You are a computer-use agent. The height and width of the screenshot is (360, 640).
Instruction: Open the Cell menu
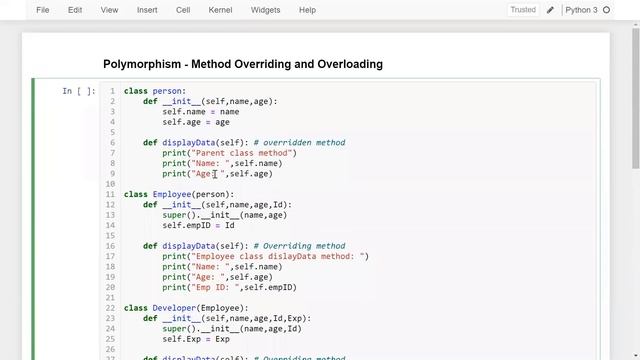point(183,10)
